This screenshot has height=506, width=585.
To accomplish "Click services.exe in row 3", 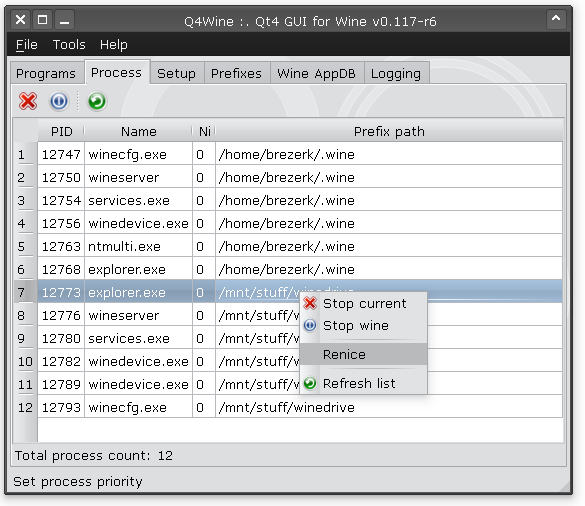I will (138, 200).
